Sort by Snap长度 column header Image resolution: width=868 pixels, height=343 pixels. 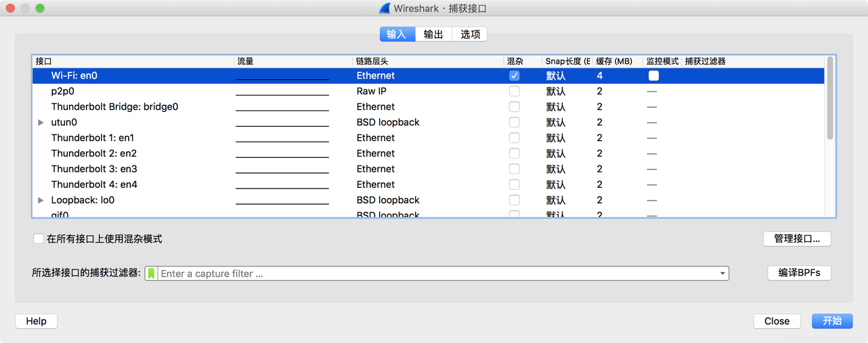pyautogui.click(x=568, y=61)
